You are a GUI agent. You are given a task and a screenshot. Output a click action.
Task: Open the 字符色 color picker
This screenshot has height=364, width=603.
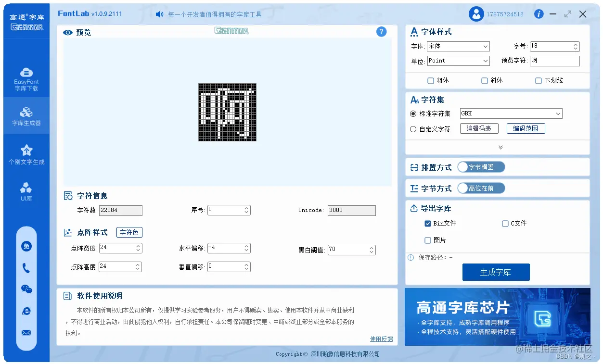click(x=129, y=232)
